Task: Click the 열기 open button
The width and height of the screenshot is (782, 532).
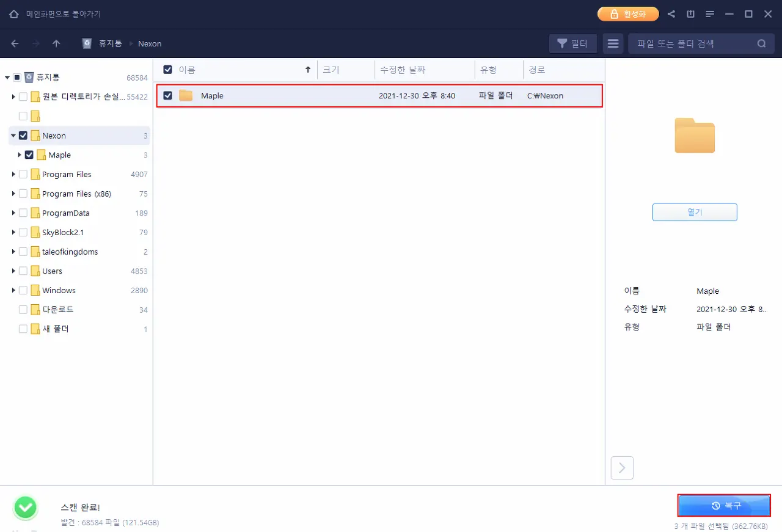Action: point(695,212)
